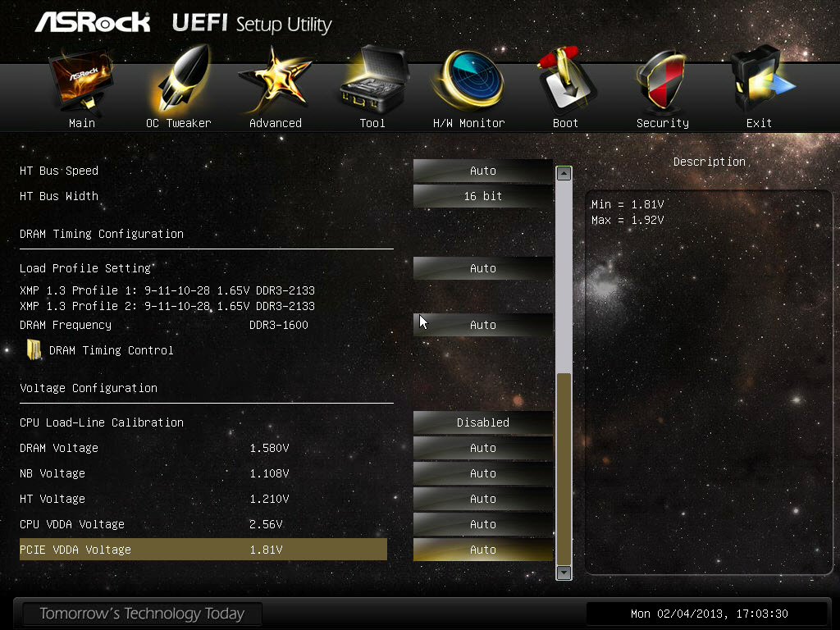Go to the Exit tab label

tap(759, 123)
